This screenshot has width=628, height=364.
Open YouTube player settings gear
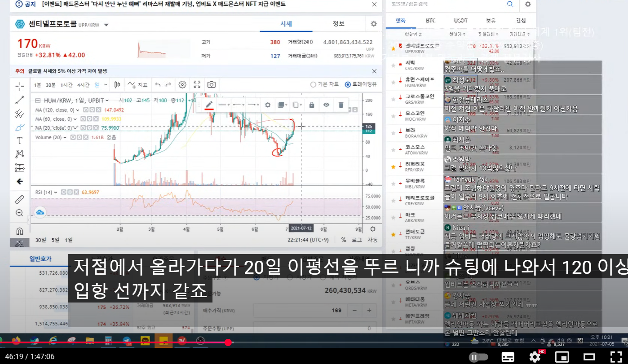[x=535, y=357]
